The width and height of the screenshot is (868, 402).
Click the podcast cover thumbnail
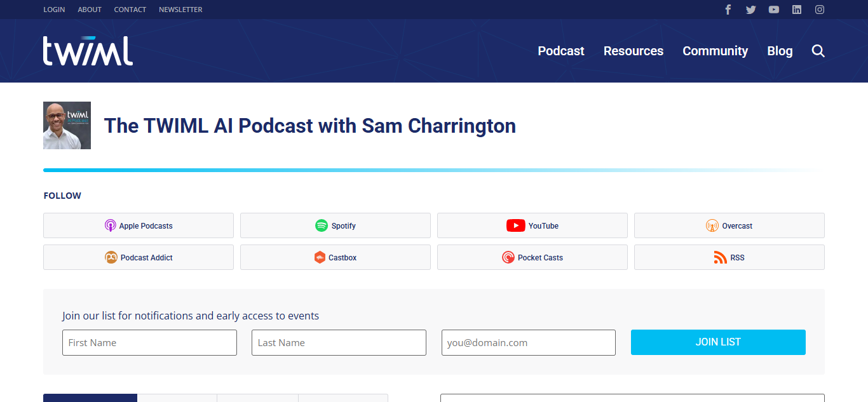tap(67, 126)
